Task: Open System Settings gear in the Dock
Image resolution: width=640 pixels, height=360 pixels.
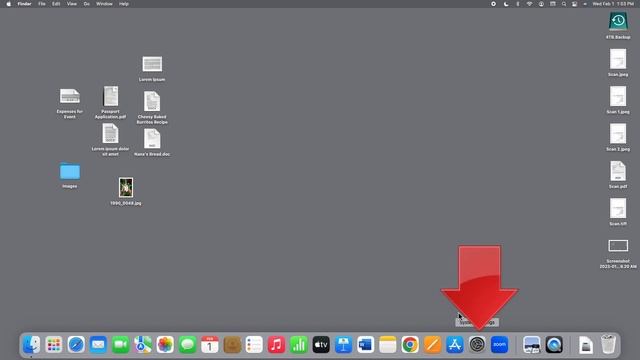Action: [477, 345]
